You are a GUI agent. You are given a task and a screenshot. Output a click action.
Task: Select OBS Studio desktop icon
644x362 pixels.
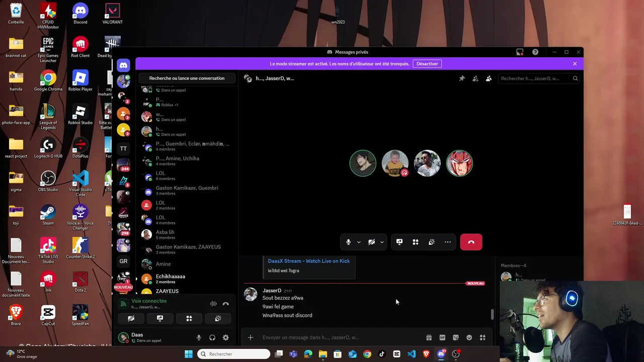[x=48, y=181]
